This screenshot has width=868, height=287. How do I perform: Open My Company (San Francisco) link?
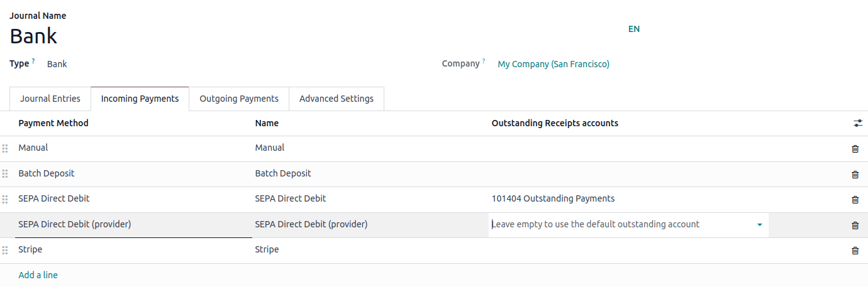point(554,64)
